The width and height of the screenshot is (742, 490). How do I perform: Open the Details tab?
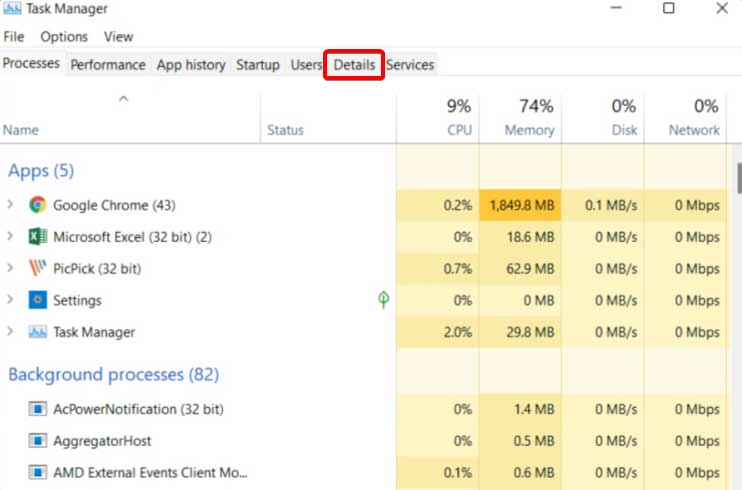354,65
